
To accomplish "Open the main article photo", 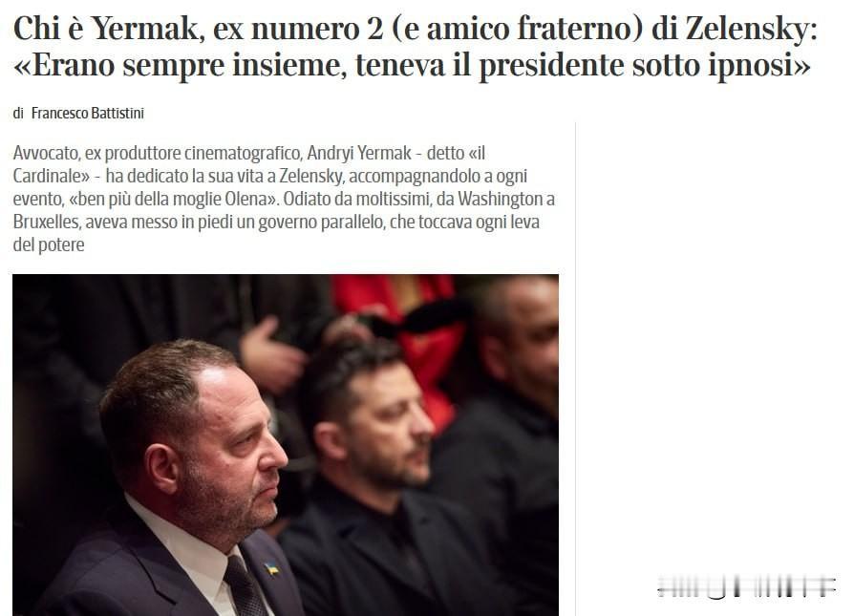I will (286, 445).
